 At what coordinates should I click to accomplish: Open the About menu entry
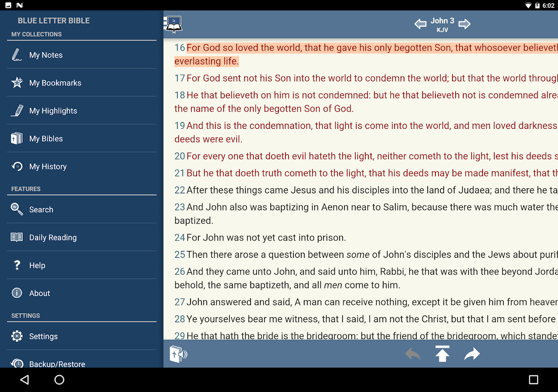[x=82, y=293]
